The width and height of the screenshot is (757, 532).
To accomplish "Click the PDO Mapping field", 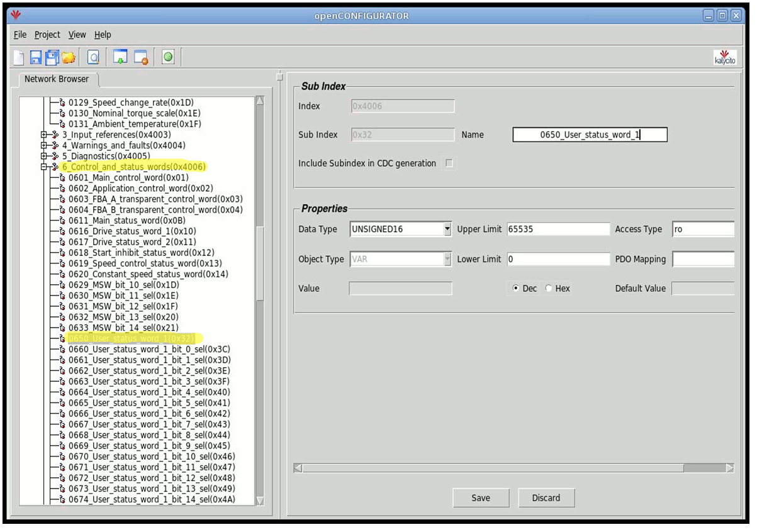I will point(703,259).
